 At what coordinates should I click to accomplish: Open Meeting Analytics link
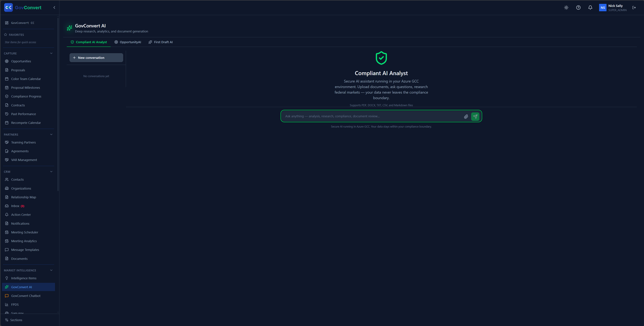[x=28, y=241]
